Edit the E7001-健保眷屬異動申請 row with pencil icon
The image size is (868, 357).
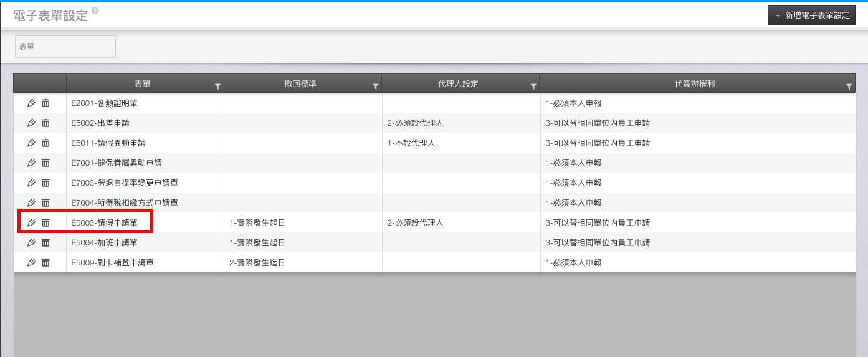click(32, 163)
